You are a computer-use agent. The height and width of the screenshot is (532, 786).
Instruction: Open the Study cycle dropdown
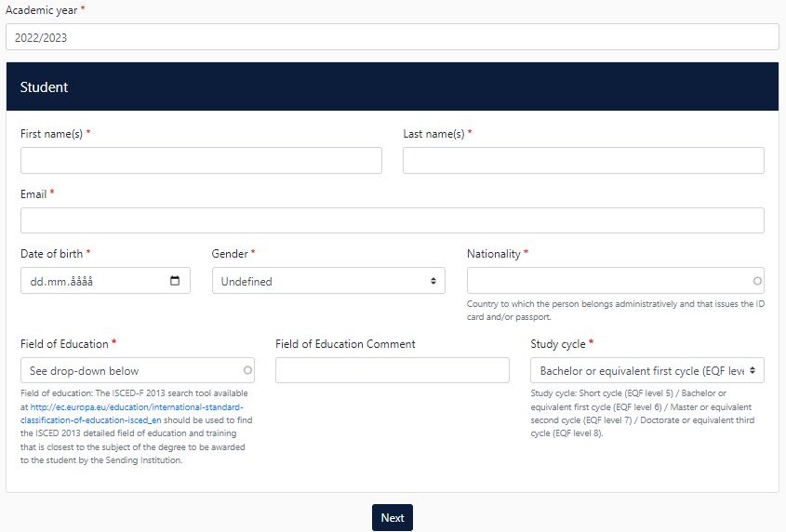coord(647,370)
